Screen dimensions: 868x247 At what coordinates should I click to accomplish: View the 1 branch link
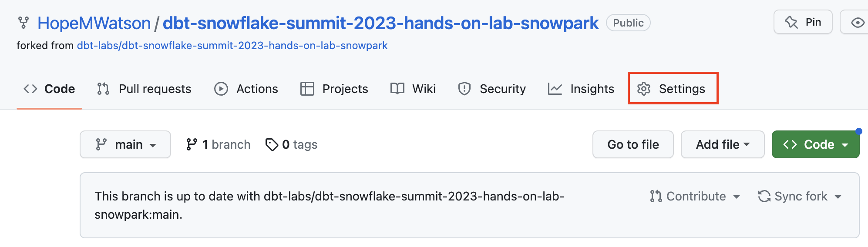[219, 144]
